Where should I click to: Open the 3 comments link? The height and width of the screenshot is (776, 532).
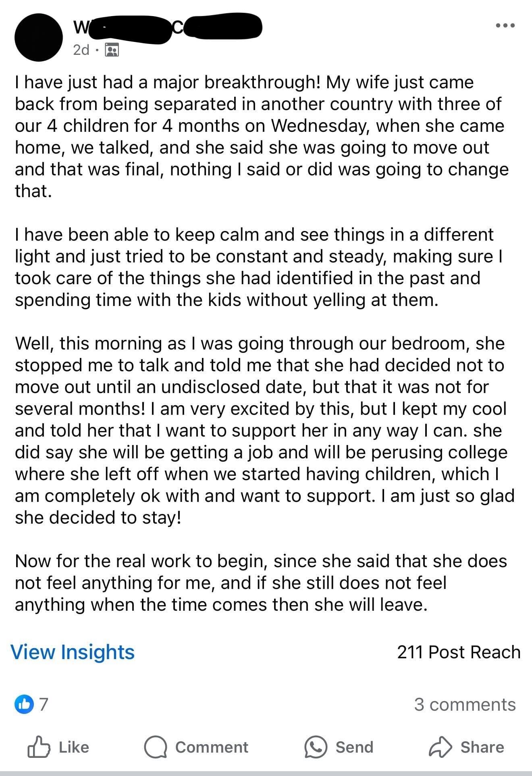[465, 704]
